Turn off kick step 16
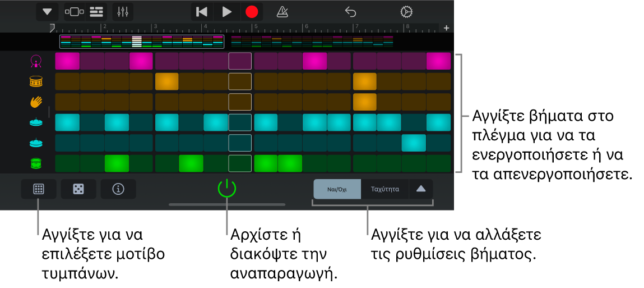 pos(439,61)
